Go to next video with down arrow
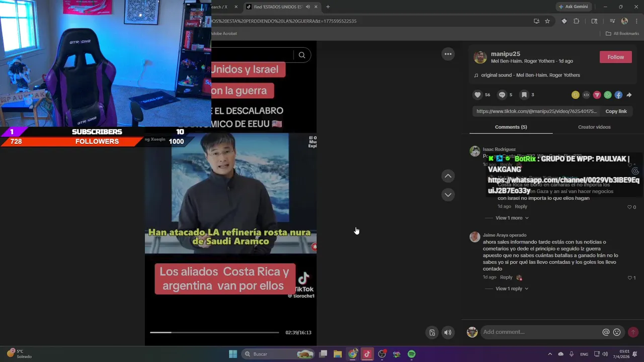This screenshot has width=644, height=362. tap(448, 195)
